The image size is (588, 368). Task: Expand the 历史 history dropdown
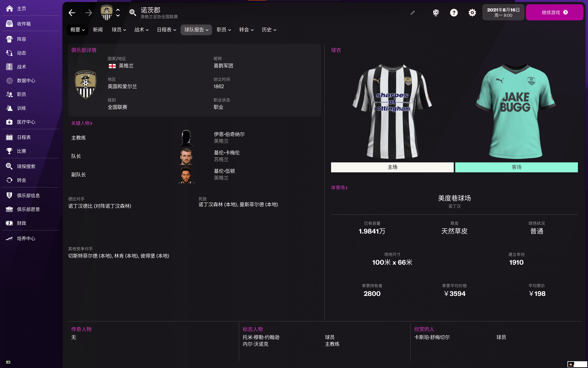(x=269, y=30)
